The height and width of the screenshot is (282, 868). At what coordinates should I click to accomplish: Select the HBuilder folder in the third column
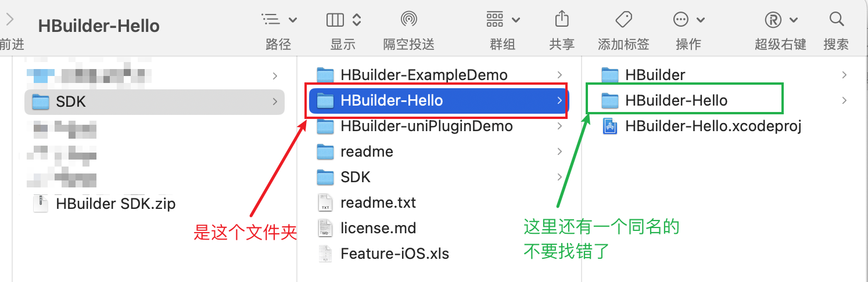pyautogui.click(x=724, y=75)
